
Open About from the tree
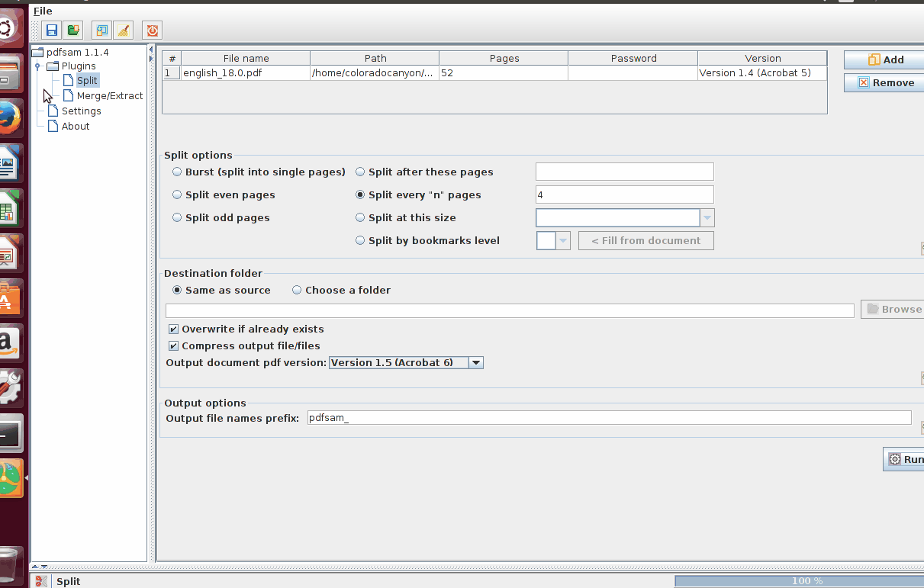(76, 126)
